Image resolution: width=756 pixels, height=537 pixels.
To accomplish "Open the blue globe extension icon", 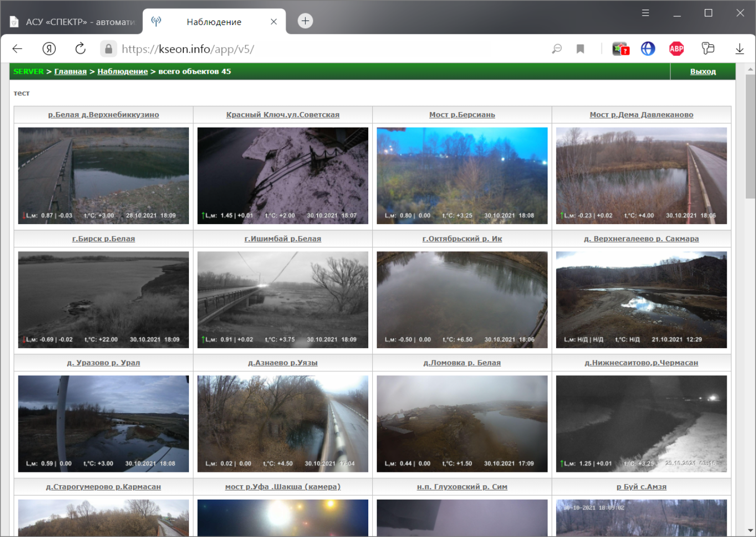I will [x=648, y=49].
